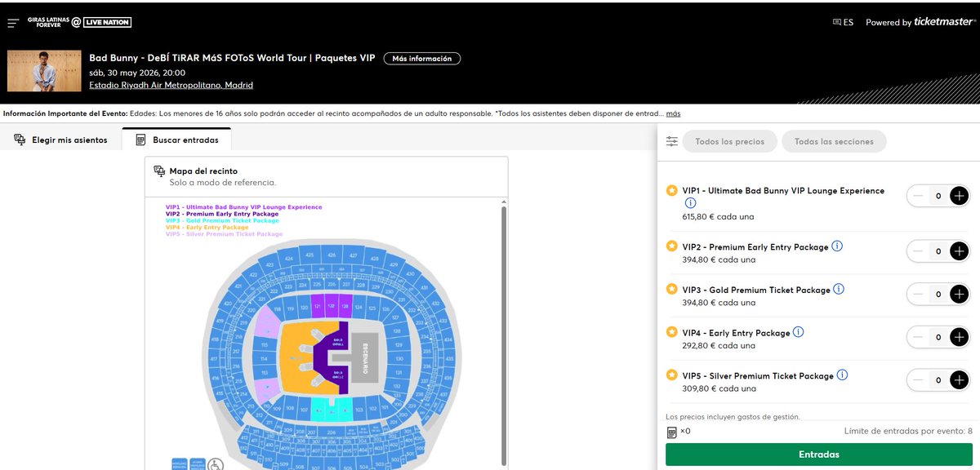Screen dimensions: 980x470
Task: Decrease VIP2 Premium Early Entry quantity with minus
Action: [x=919, y=251]
